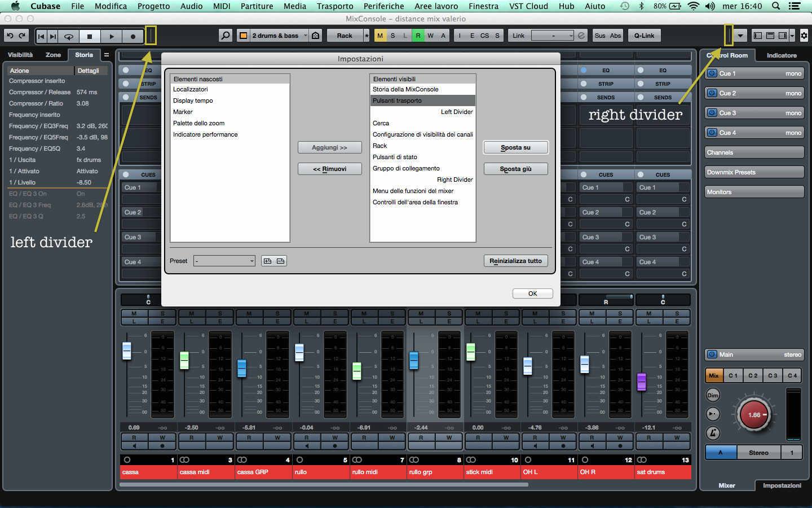Toggle left zone window layout icon

tap(758, 36)
